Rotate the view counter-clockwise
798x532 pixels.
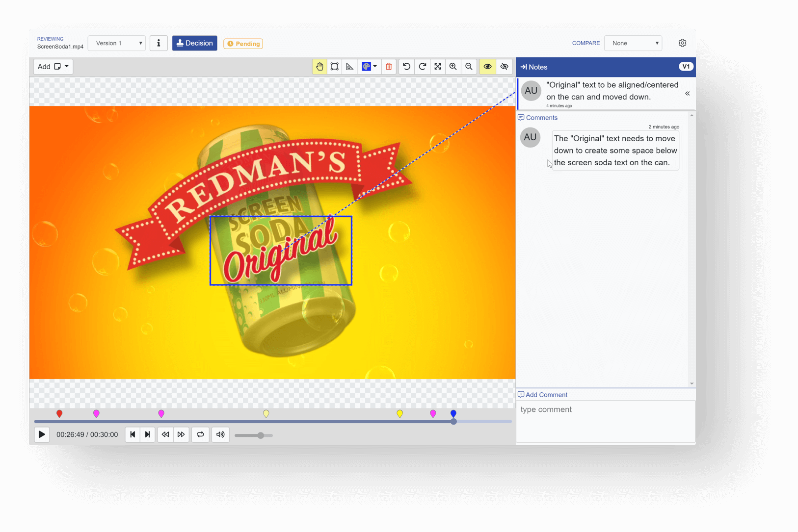406,67
